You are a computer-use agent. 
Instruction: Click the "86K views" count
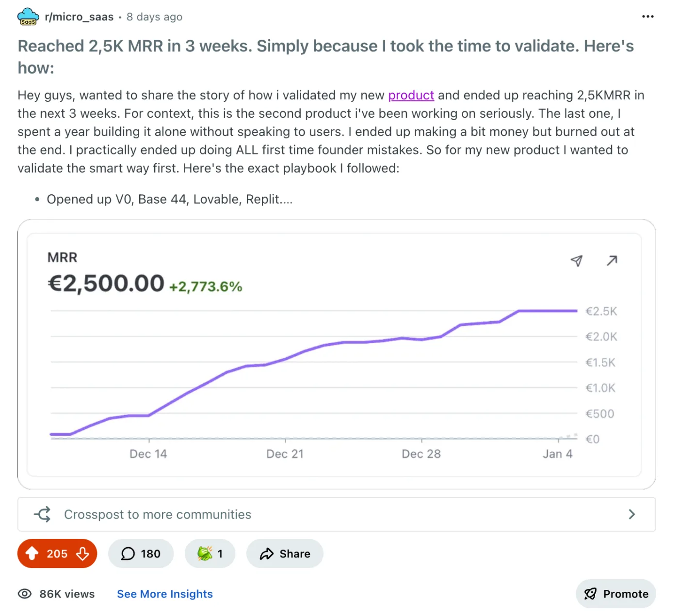[x=67, y=594]
